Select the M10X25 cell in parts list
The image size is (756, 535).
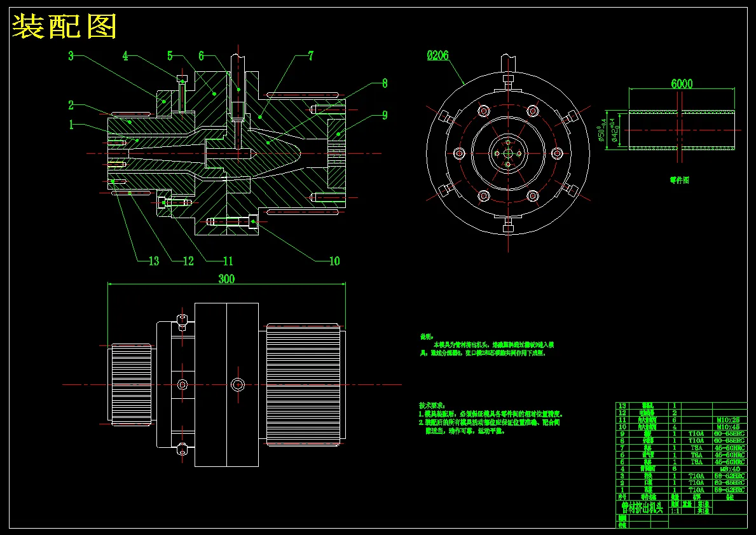click(729, 420)
